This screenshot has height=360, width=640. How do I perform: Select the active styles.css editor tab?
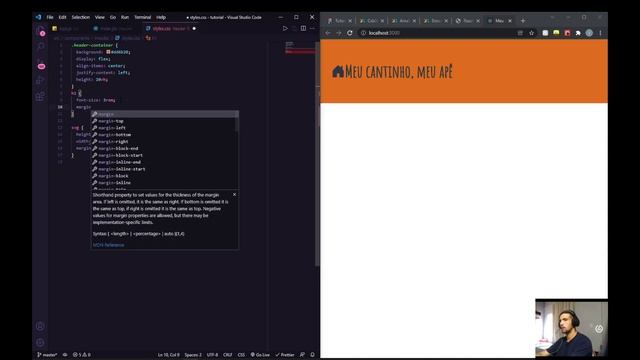171,29
